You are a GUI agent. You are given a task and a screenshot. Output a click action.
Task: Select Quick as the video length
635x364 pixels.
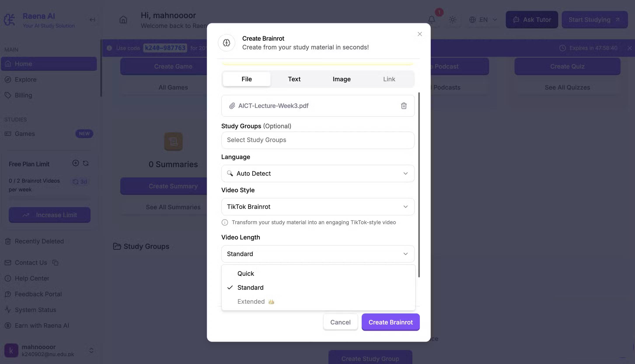point(245,273)
